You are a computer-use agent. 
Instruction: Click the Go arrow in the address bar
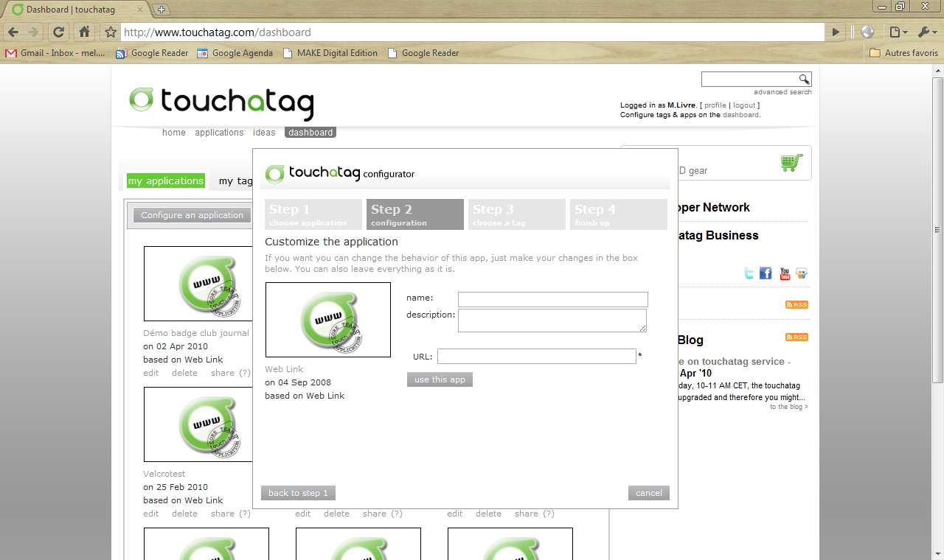(835, 32)
